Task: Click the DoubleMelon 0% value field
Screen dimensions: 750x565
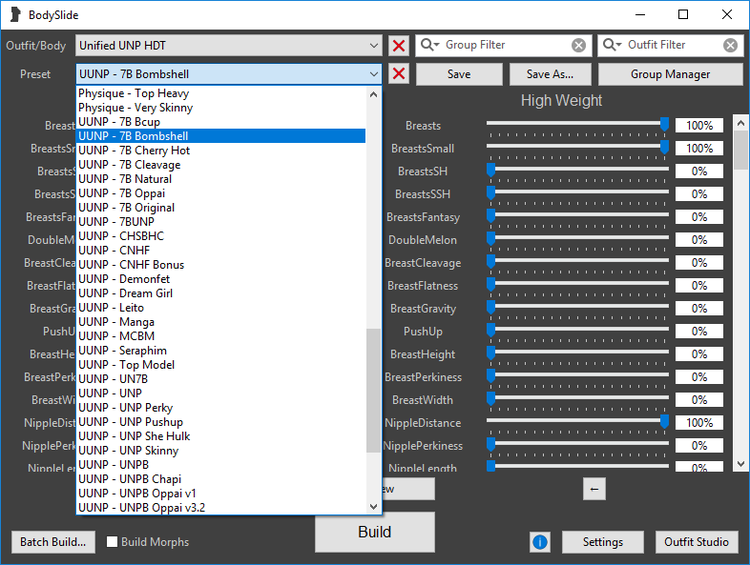Action: point(699,240)
